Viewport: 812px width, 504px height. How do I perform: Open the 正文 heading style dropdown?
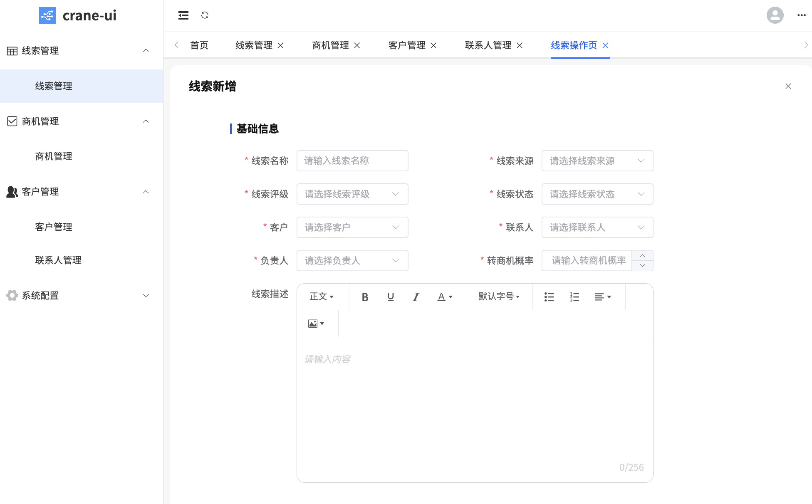point(322,296)
